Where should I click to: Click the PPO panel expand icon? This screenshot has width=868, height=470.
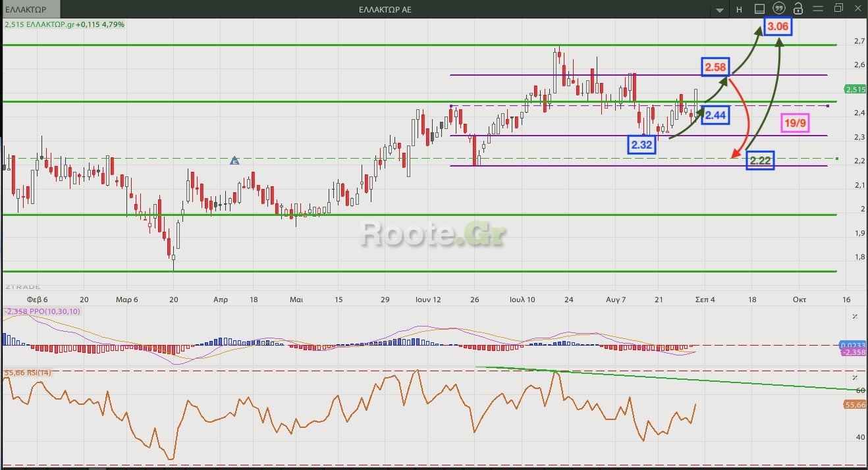pos(855,317)
